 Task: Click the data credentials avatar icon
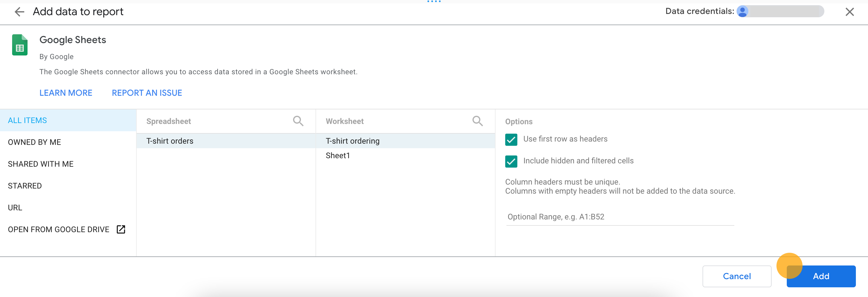pos(742,12)
